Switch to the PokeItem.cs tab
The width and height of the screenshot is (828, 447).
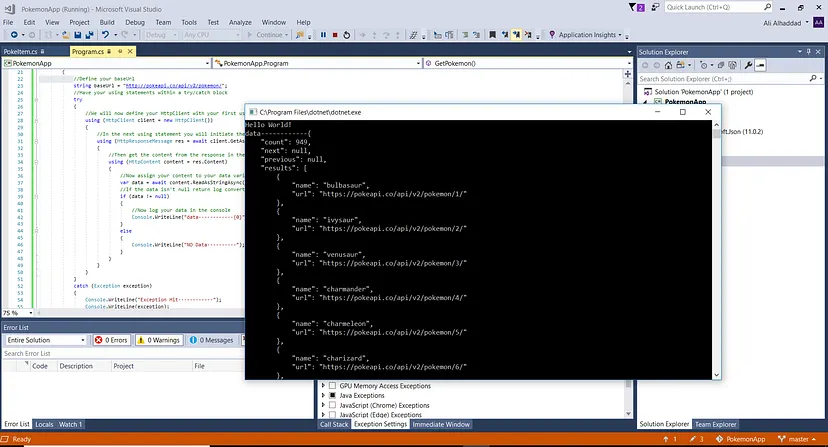(20, 51)
